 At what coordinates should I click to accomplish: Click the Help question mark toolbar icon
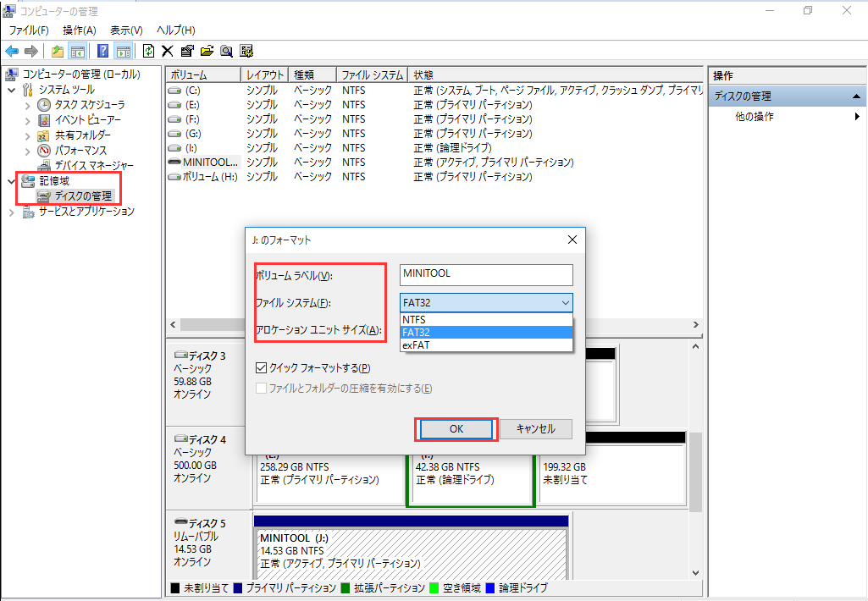(x=102, y=51)
